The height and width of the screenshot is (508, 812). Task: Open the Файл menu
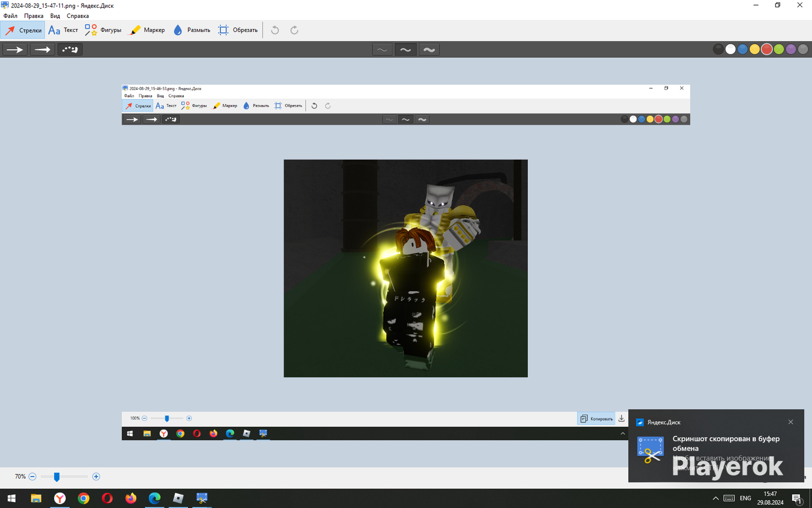pyautogui.click(x=11, y=16)
